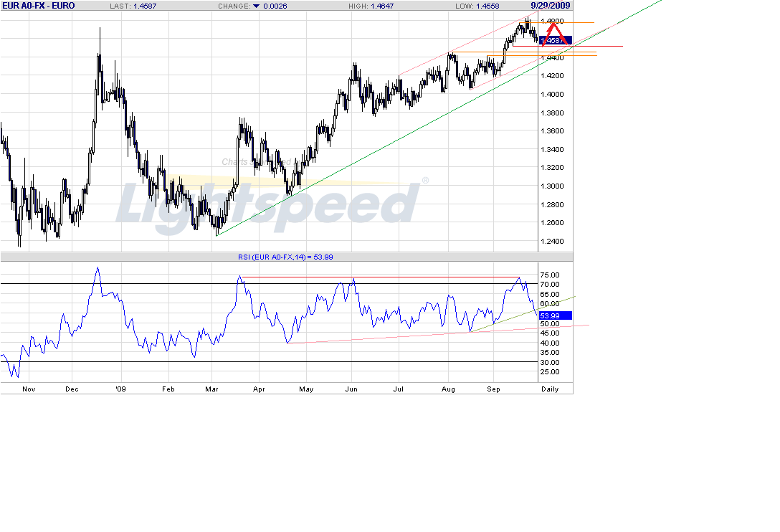Select the HIGH: 1.4647 header value

(371, 6)
